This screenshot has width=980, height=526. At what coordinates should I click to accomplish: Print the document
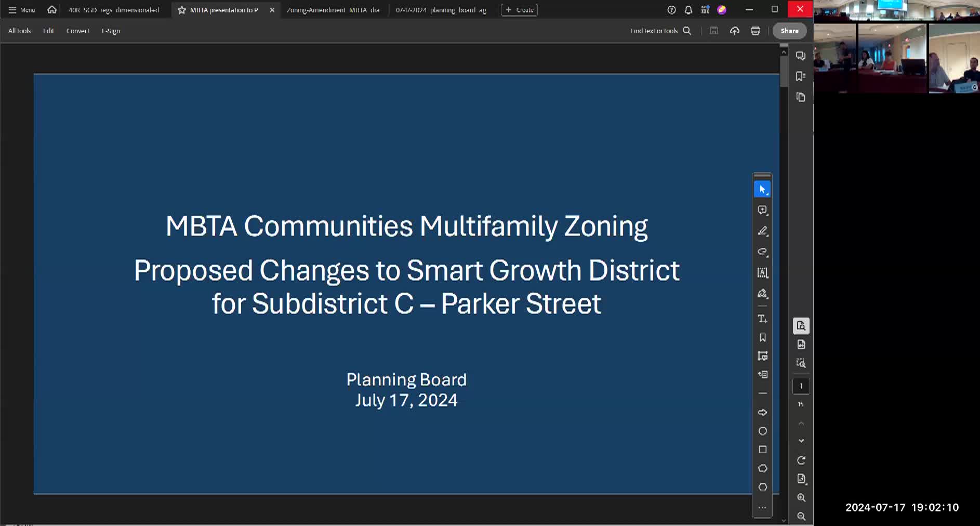coord(756,31)
